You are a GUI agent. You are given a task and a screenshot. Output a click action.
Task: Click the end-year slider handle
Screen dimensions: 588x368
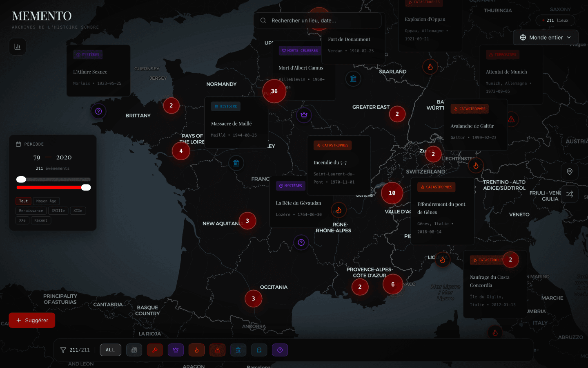(86, 188)
